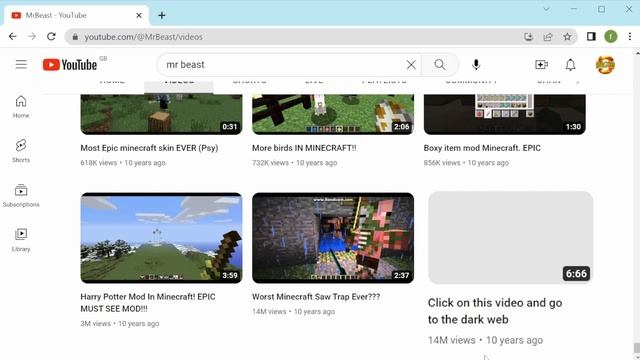Open title Harry Potter Mod In Minecraft!
Viewport: 640px width, 360px height.
point(148,302)
